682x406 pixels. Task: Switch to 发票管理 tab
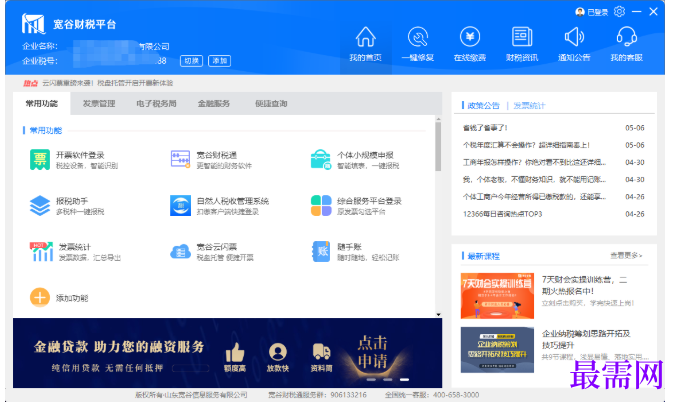point(100,105)
